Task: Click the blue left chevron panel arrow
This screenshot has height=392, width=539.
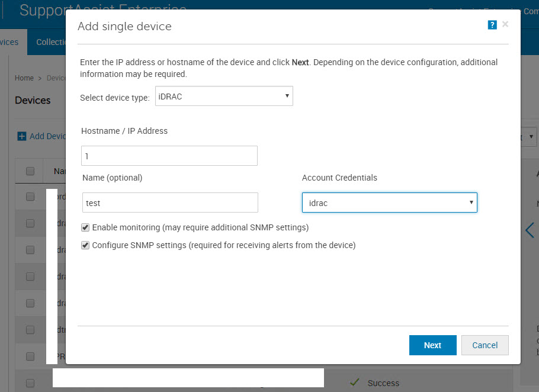Action: pyautogui.click(x=530, y=230)
